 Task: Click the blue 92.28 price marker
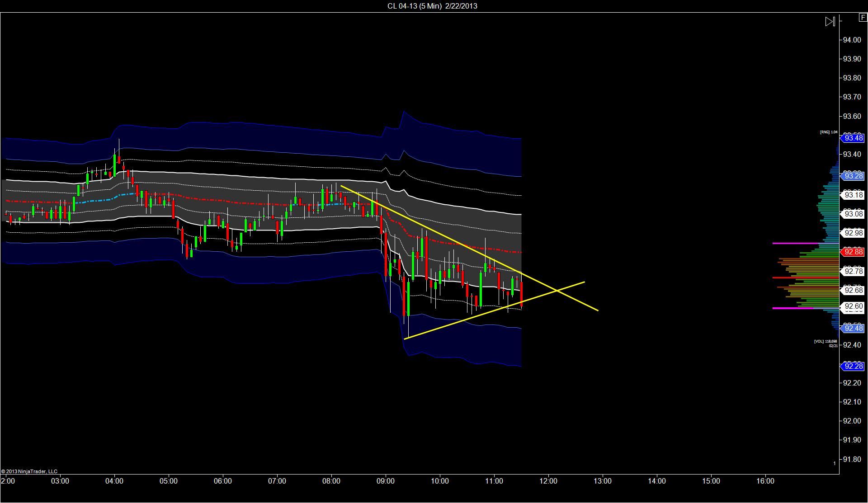pyautogui.click(x=852, y=366)
